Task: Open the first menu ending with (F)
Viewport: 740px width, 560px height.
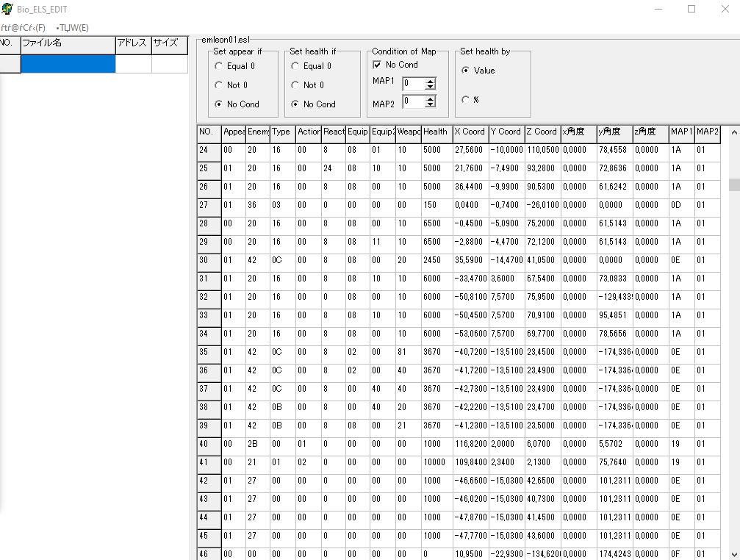Action: coord(23,28)
